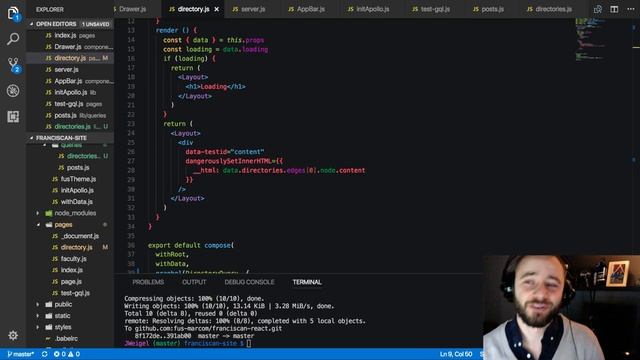Image resolution: width=640 pixels, height=360 pixels.
Task: Open the editor More Actions ellipsis
Action: click(x=631, y=9)
